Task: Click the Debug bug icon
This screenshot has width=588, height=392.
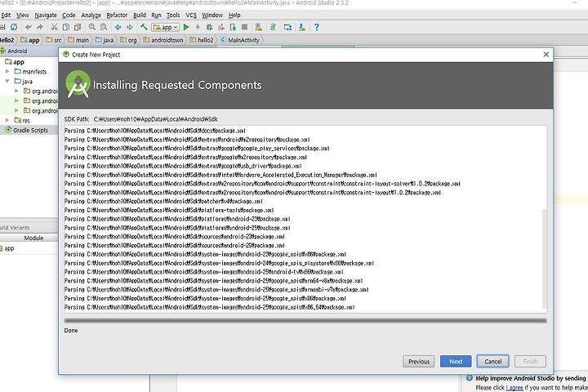Action: (209, 27)
